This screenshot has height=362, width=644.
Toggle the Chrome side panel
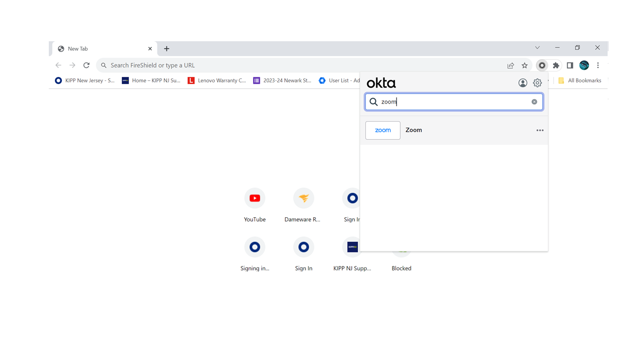pyautogui.click(x=570, y=65)
